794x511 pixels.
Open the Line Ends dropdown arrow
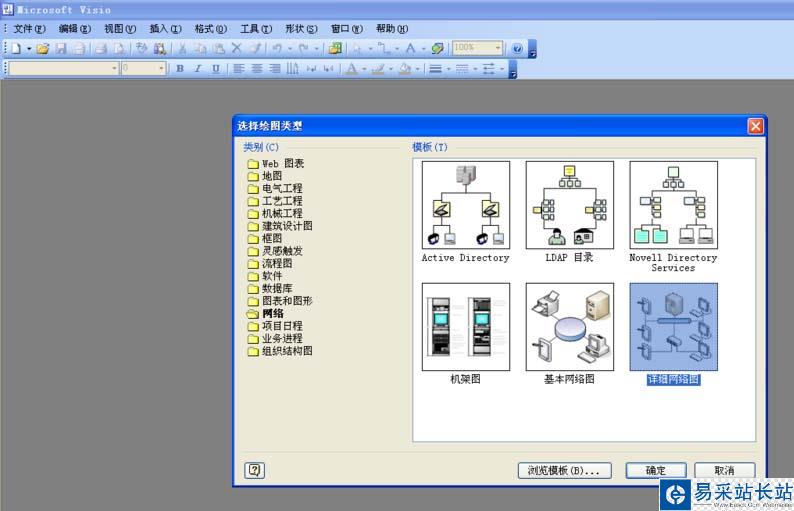(x=501, y=68)
